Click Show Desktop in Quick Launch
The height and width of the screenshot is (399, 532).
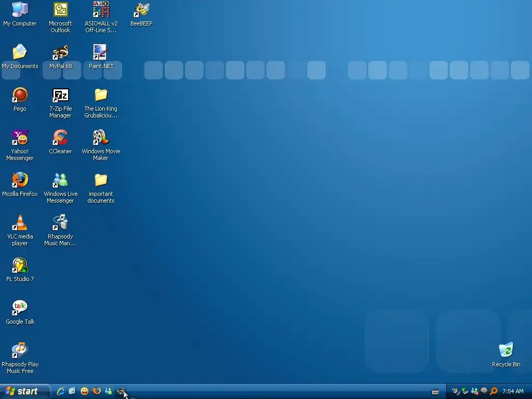tap(72, 391)
